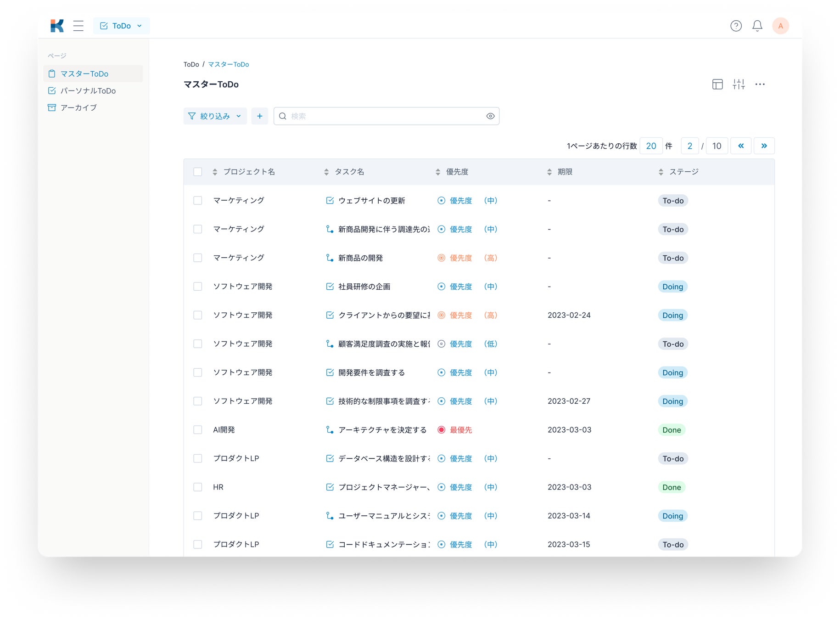Expand the 絞り込み filter dropdown
The width and height of the screenshot is (840, 620).
tap(215, 116)
